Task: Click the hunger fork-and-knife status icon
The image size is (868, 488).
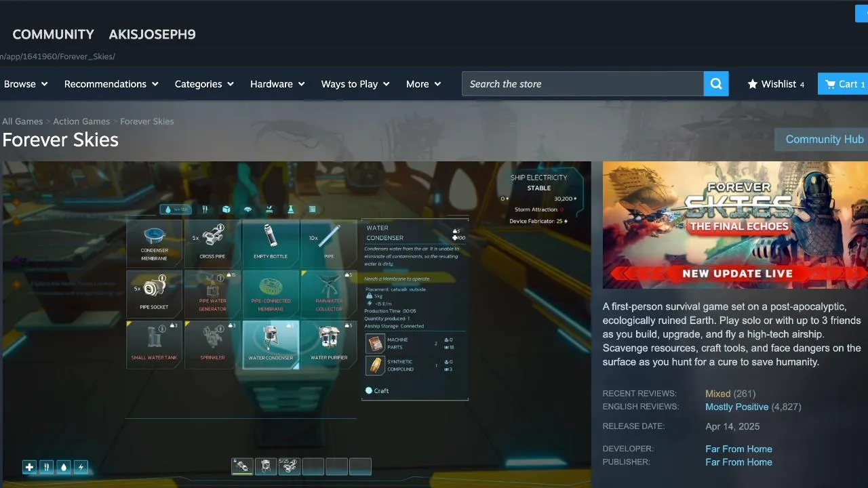Action: (47, 467)
